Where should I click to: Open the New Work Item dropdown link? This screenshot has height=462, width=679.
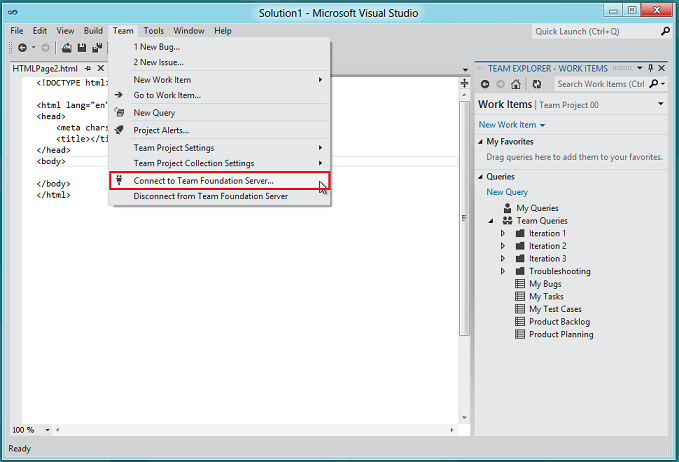[512, 125]
